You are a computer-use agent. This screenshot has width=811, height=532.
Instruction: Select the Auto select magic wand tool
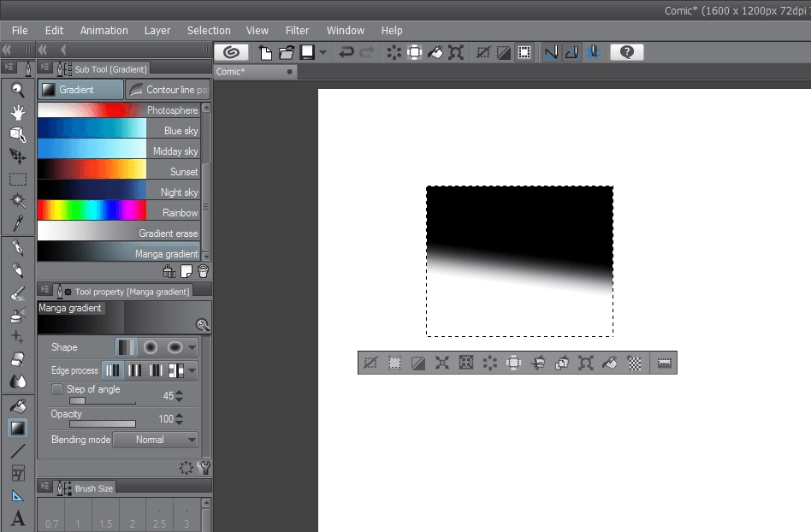pos(18,201)
